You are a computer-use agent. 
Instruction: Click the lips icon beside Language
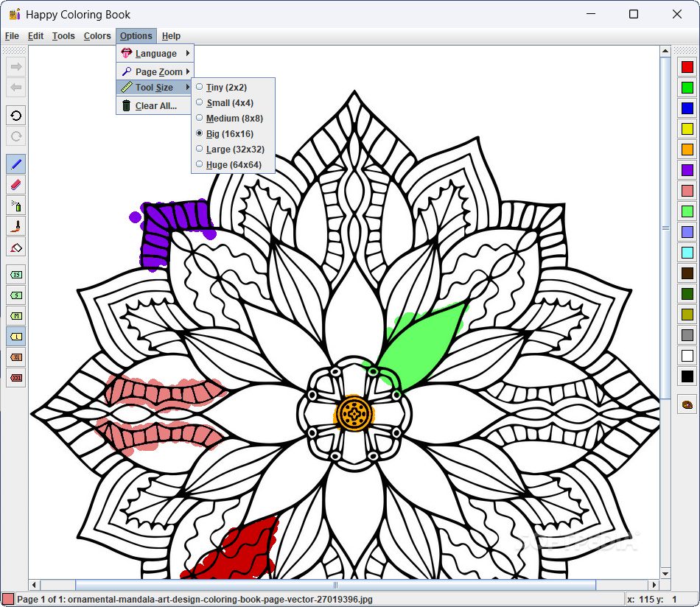(126, 53)
